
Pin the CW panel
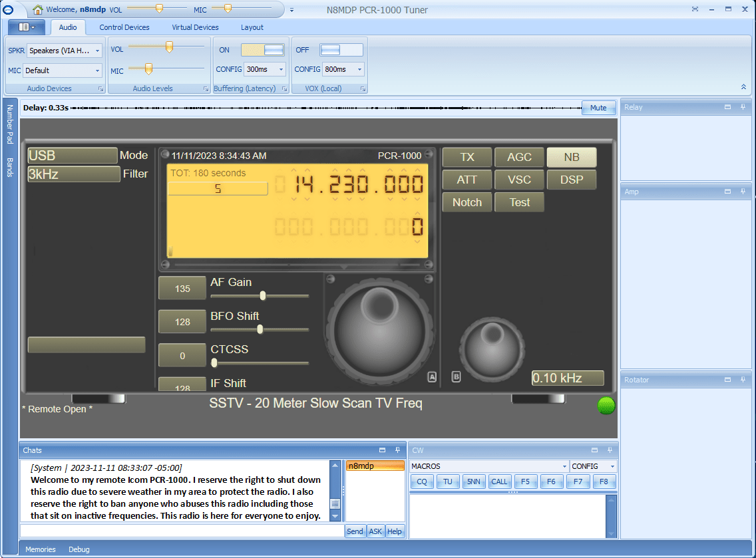[610, 450]
